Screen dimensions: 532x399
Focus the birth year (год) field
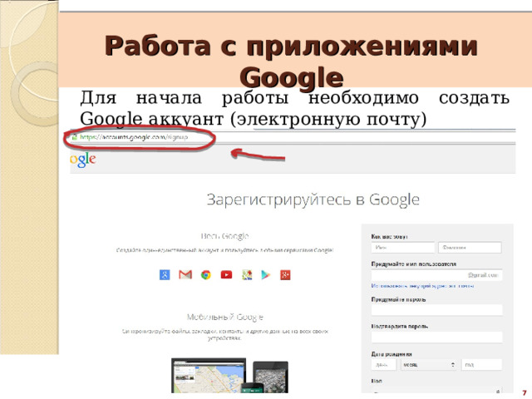(x=481, y=365)
